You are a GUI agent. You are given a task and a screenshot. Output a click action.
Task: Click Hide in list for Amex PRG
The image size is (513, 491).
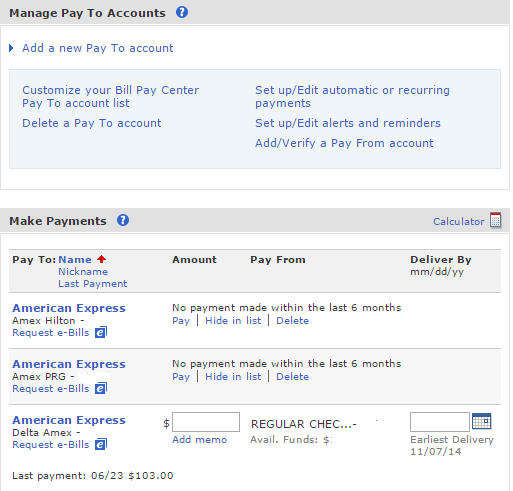click(233, 377)
